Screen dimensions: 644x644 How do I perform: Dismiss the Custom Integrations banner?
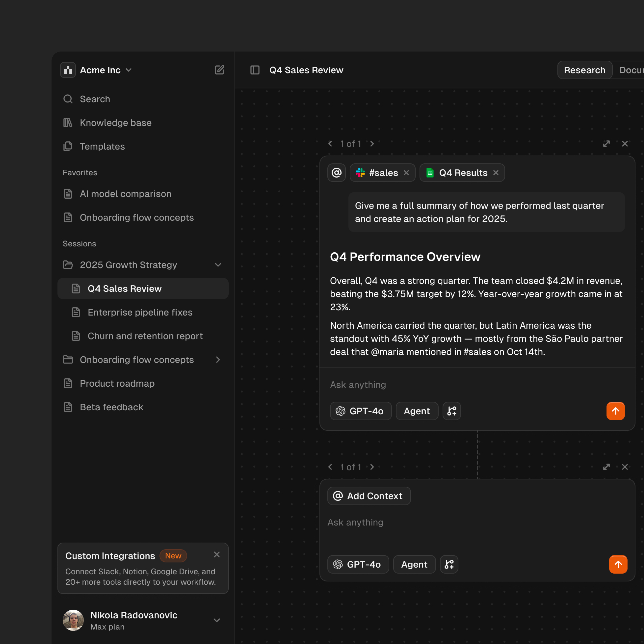pyautogui.click(x=217, y=554)
